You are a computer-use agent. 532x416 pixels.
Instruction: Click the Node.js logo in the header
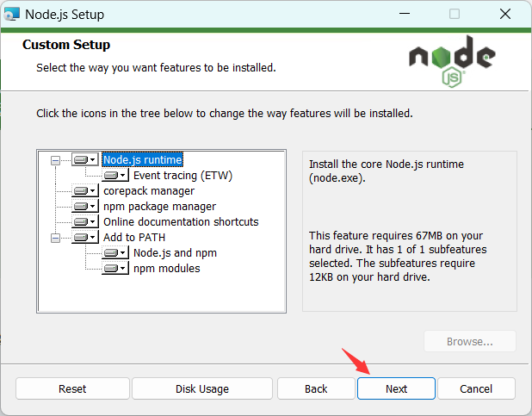pyautogui.click(x=452, y=61)
